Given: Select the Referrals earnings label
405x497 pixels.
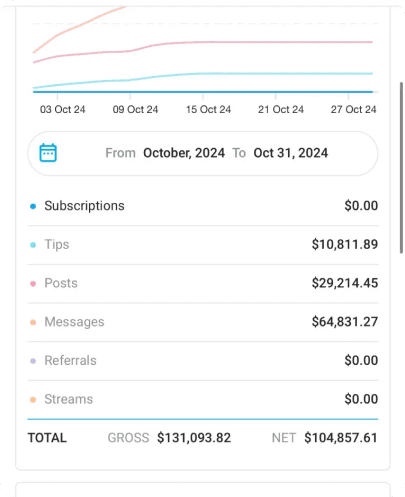Looking at the screenshot, I should (x=70, y=360).
